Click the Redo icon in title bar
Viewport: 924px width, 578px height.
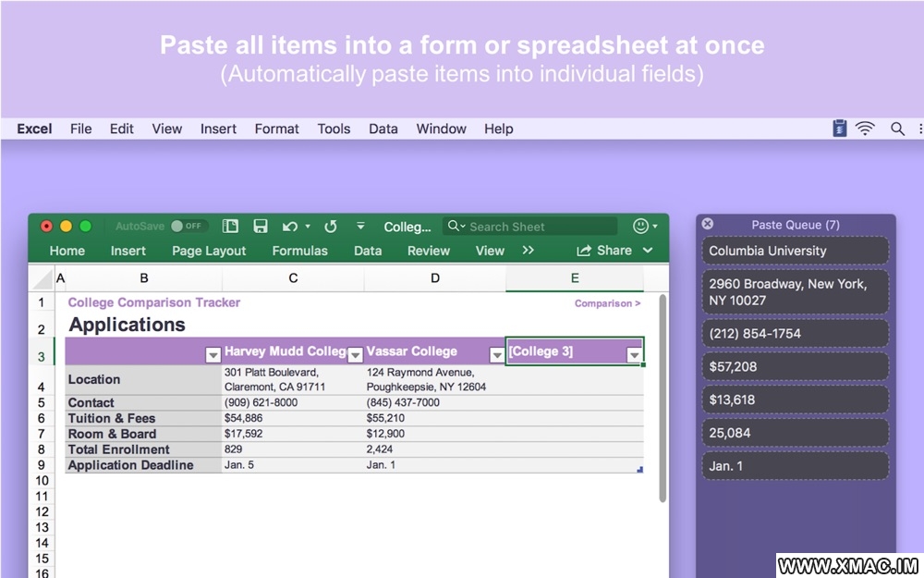(x=331, y=227)
